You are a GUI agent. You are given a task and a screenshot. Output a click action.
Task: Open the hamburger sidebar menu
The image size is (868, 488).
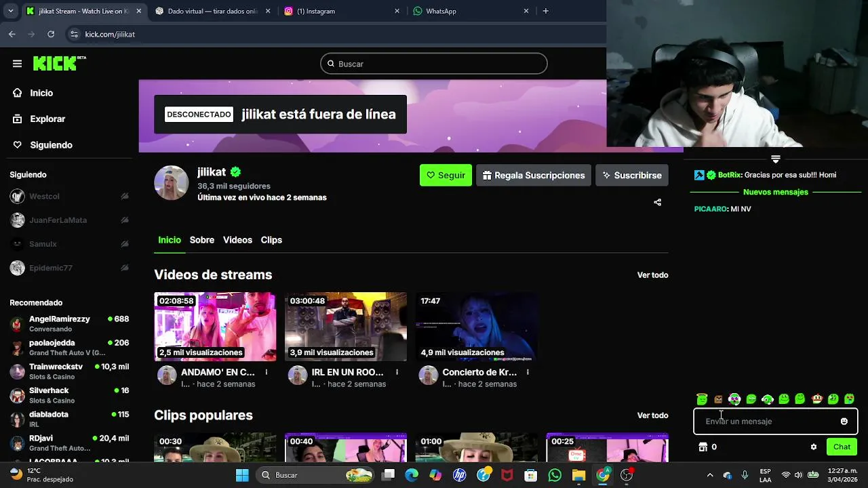(17, 64)
